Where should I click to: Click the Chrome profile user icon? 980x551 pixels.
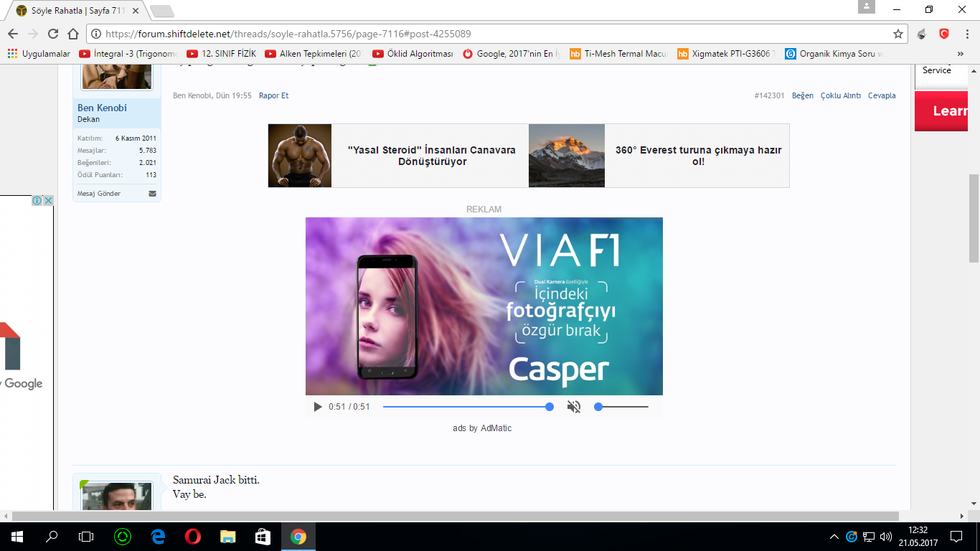(x=867, y=6)
